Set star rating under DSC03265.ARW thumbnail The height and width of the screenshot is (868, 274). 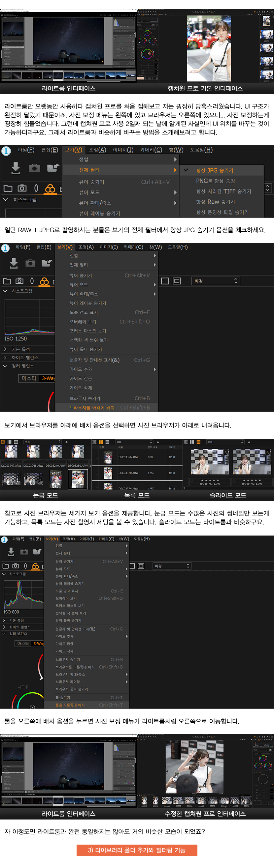[210, 480]
